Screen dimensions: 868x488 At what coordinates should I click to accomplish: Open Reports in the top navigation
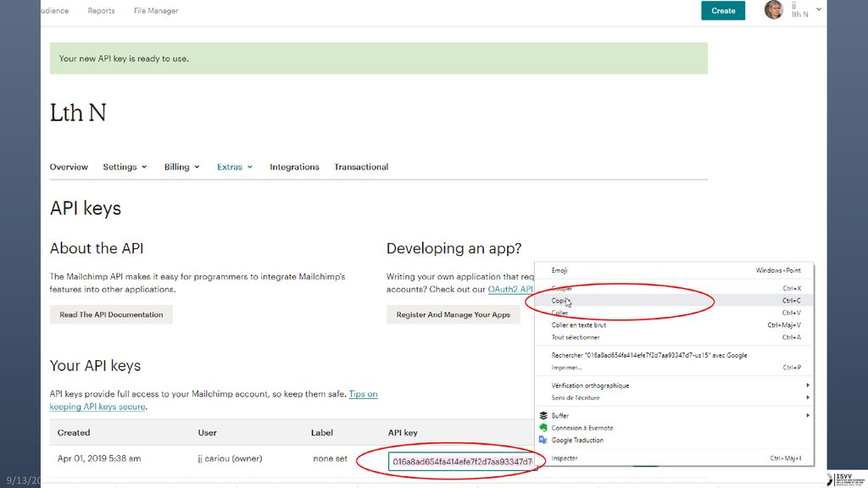pyautogui.click(x=102, y=10)
